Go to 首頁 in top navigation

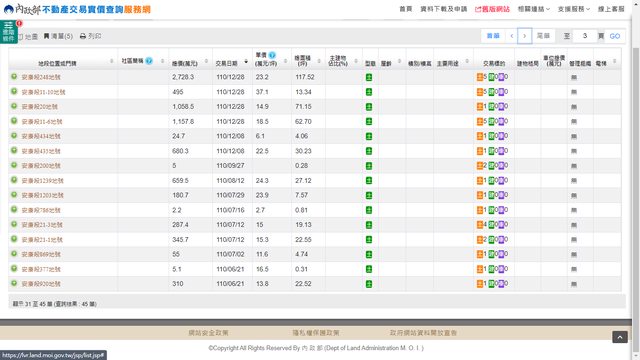405,9
